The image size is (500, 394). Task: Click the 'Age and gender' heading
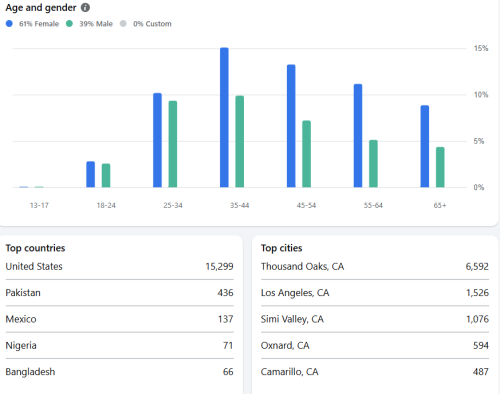[x=41, y=7]
